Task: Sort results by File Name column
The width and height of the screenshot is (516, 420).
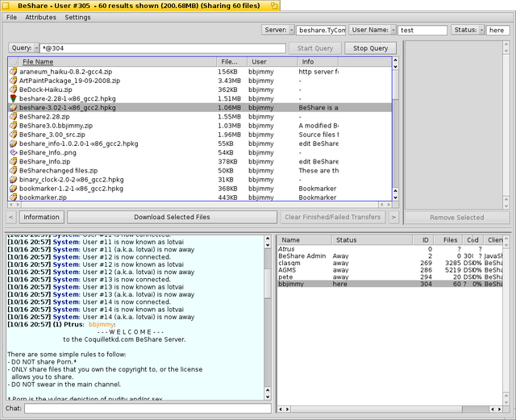Action: pos(118,61)
